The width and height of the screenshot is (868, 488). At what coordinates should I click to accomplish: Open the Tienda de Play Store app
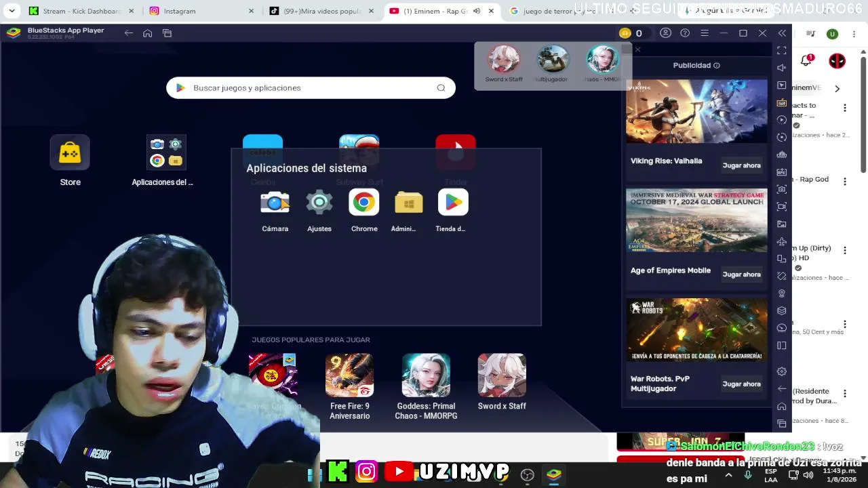453,203
